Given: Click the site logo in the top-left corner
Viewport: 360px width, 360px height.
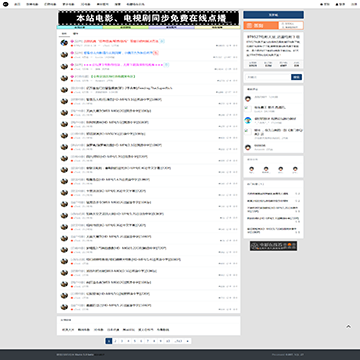Looking at the screenshot, I should (6, 4).
